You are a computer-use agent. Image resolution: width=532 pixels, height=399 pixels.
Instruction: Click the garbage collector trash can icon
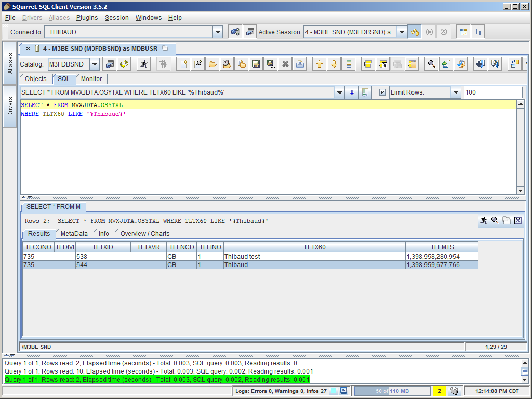454,391
